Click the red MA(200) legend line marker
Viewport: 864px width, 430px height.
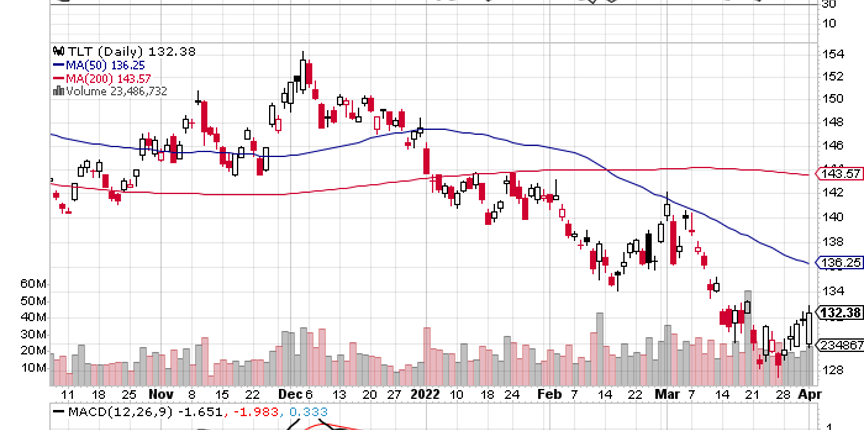56,78
